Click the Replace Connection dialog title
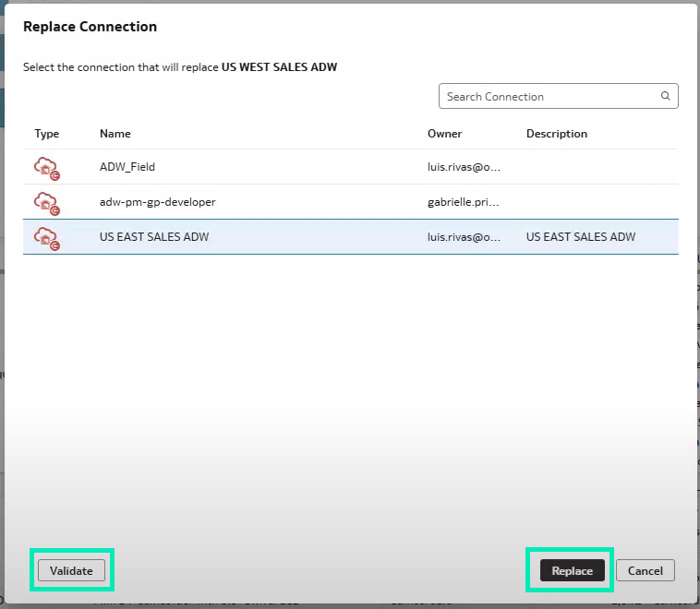700x609 pixels. tap(90, 27)
